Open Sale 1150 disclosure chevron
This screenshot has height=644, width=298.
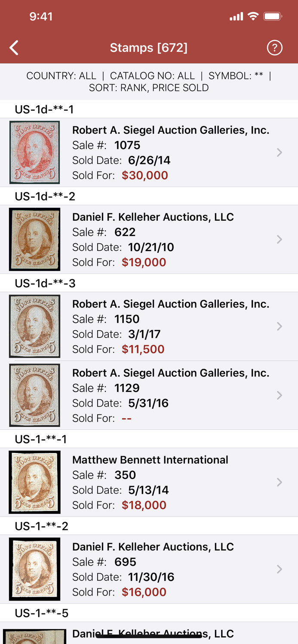tap(280, 326)
